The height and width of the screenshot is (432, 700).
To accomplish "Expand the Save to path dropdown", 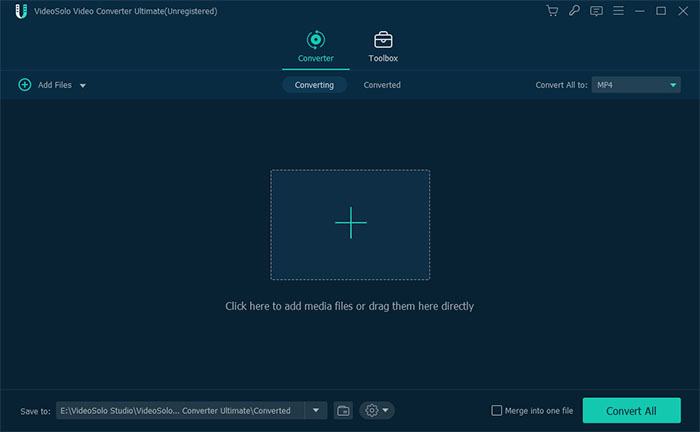I will 316,410.
